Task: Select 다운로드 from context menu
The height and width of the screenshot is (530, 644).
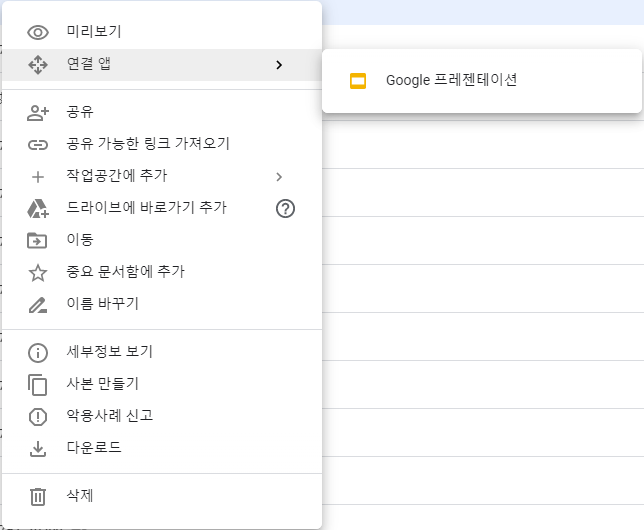Action: 94,448
